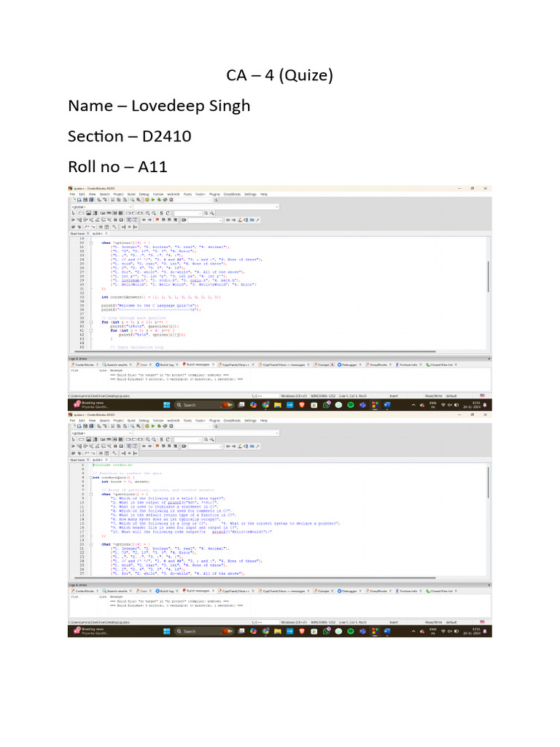This screenshot has width=560, height=747.
Task: Click Brave browser icon on lower screenshot taskbar
Action: [x=301, y=631]
